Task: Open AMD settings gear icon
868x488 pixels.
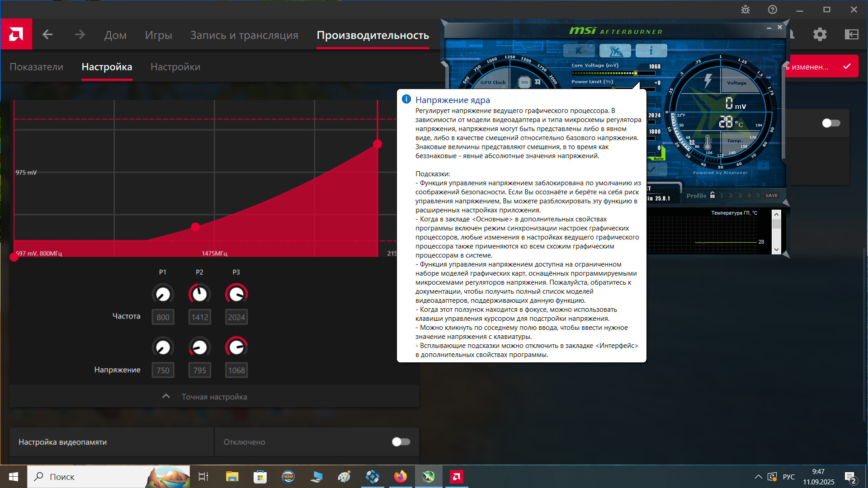Action: pyautogui.click(x=820, y=34)
